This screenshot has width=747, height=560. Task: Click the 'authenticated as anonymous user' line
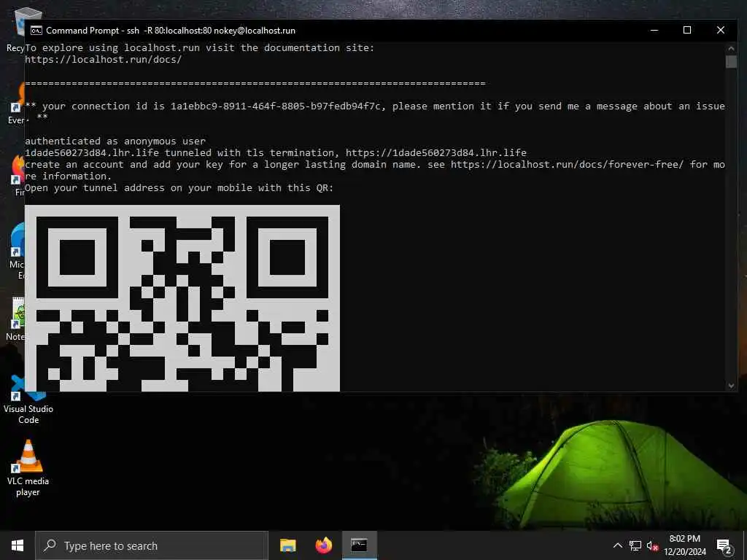(115, 141)
